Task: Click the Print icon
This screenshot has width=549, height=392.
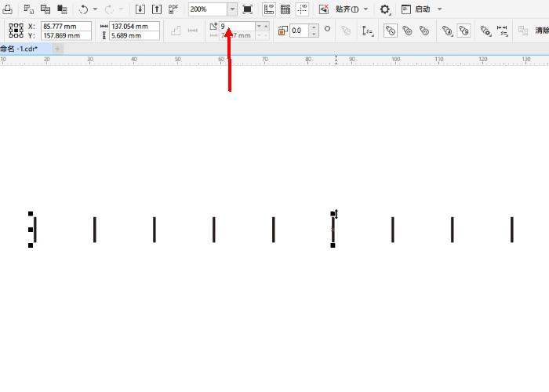Action: click(x=8, y=9)
